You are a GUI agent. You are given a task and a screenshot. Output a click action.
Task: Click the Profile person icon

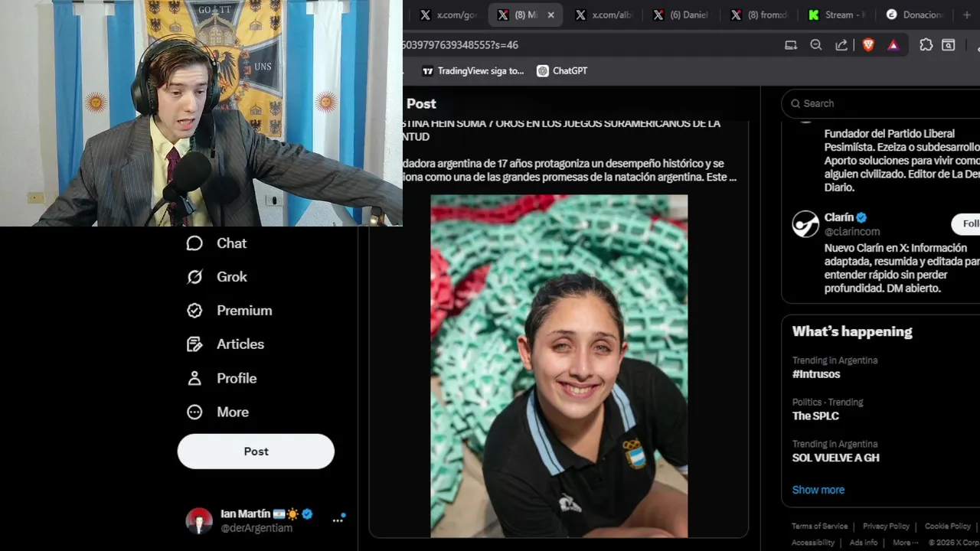[194, 378]
